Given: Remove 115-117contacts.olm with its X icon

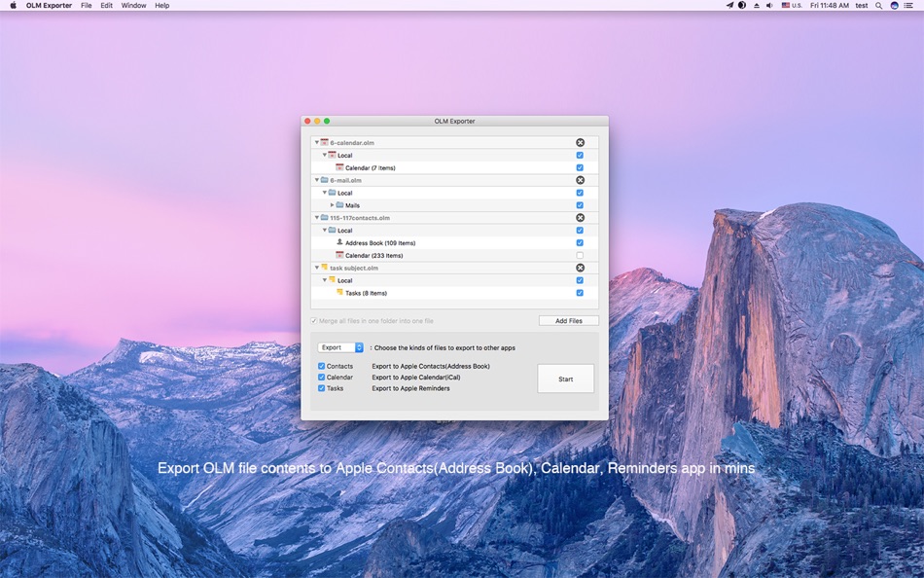Looking at the screenshot, I should pos(580,218).
